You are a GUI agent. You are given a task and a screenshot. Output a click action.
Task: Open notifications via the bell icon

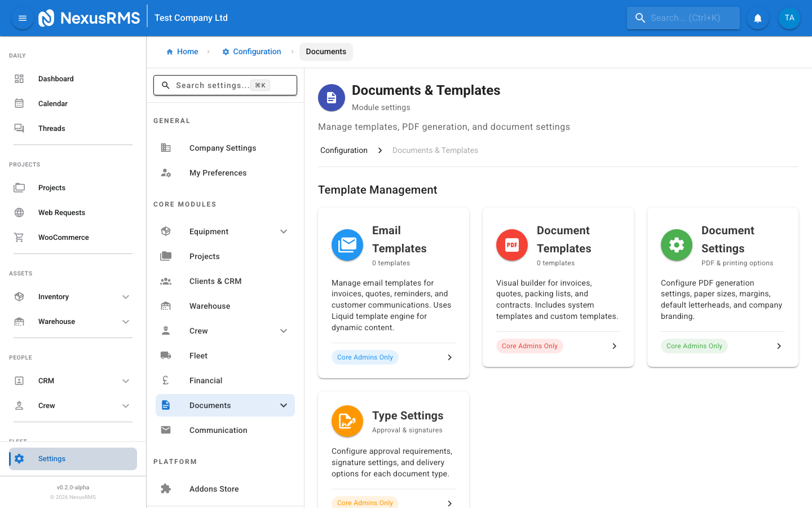[x=757, y=17]
